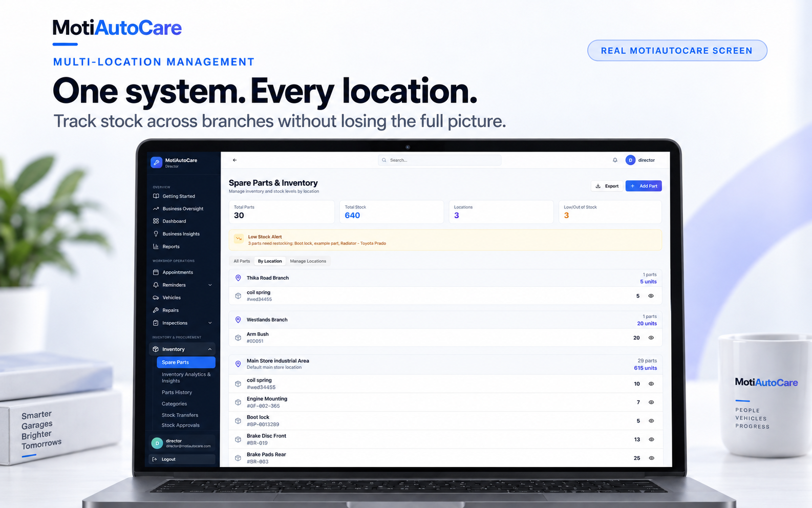Image resolution: width=812 pixels, height=508 pixels.
Task: Open Parts History in sidebar
Action: pyautogui.click(x=177, y=392)
